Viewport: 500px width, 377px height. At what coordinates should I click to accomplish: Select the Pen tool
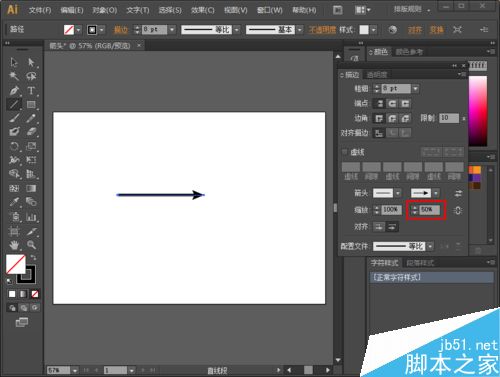coord(14,90)
